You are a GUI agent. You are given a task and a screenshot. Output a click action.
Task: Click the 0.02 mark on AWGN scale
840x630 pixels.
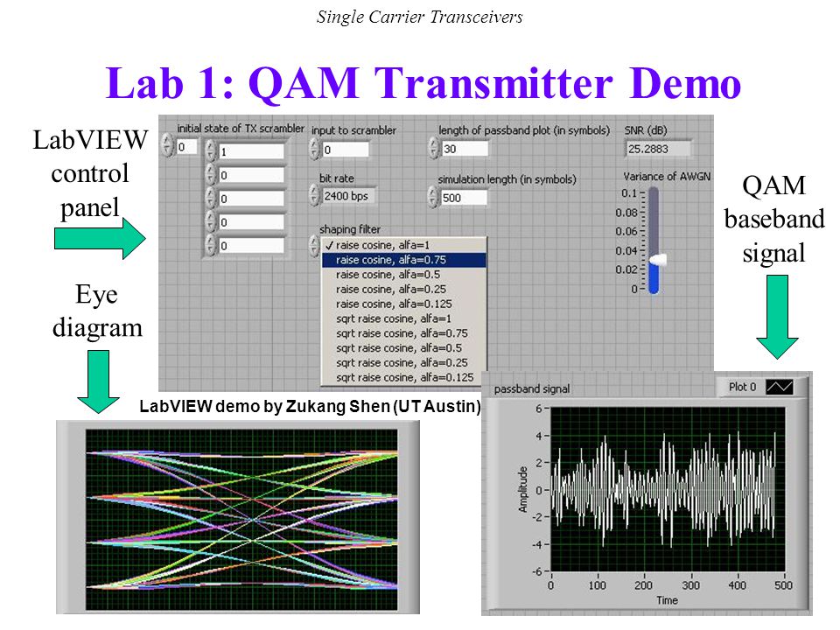626,269
